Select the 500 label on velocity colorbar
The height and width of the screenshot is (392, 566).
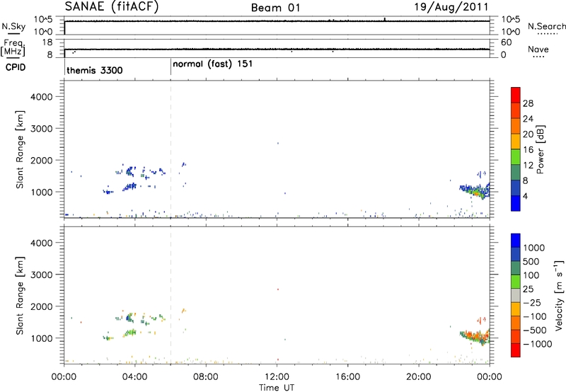(x=531, y=262)
